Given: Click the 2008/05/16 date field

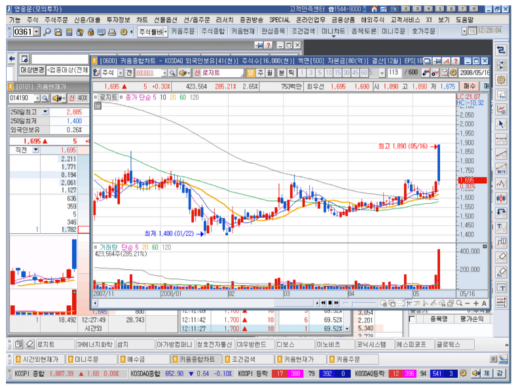Looking at the screenshot, I should (474, 73).
